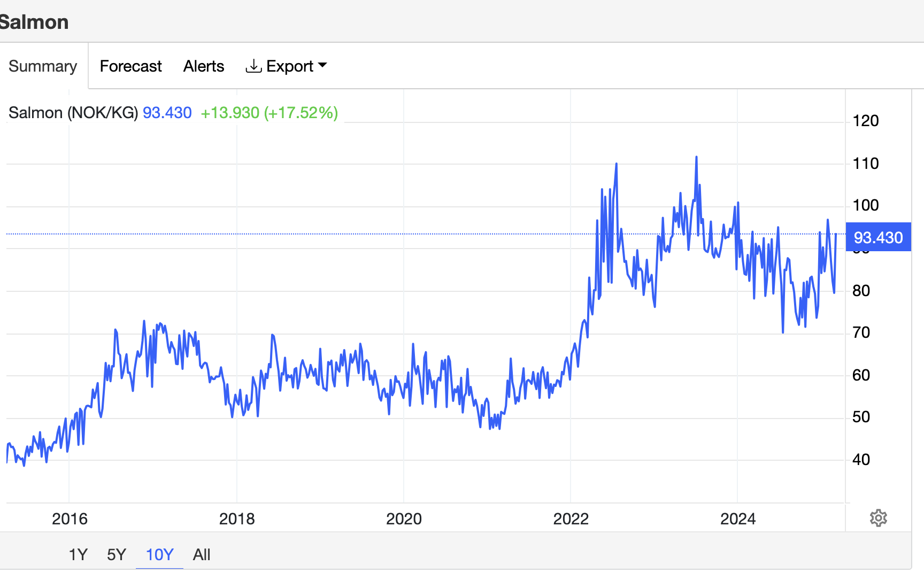Select the 5Y time range

click(x=117, y=554)
